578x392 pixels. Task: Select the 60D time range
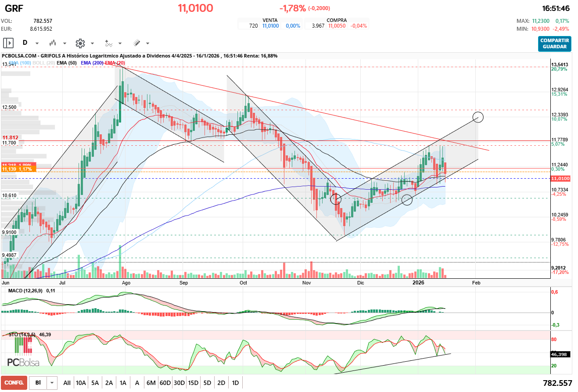coord(165,383)
